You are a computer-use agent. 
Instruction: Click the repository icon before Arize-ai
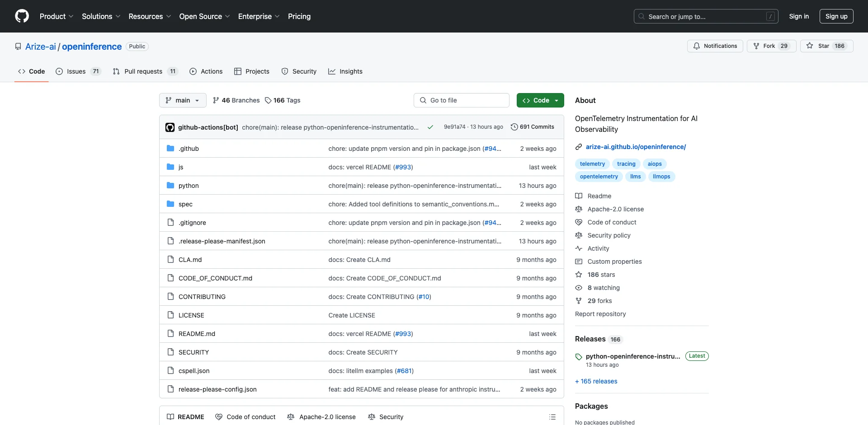[18, 47]
